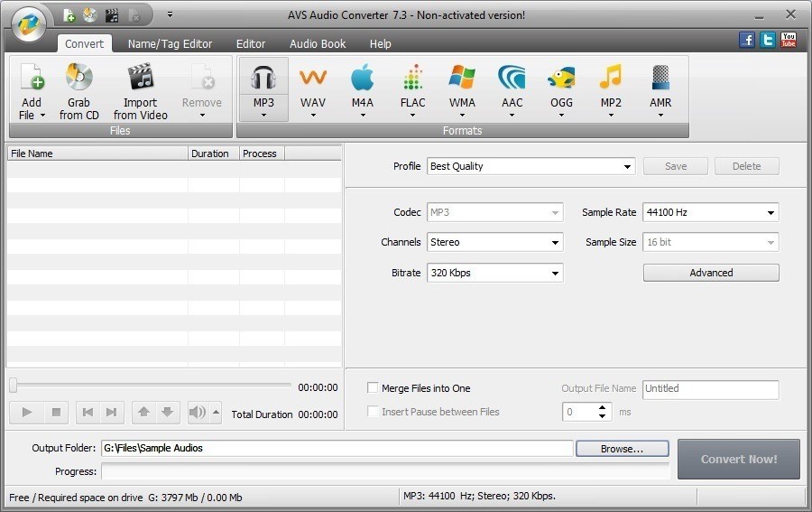Open the Profile Best Quality dropdown

click(x=531, y=166)
